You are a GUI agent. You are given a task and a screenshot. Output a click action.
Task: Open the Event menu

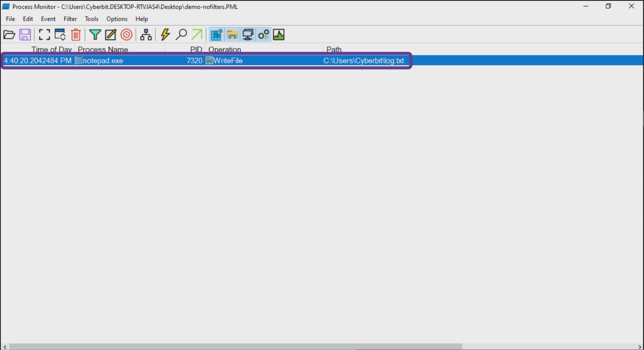click(48, 19)
